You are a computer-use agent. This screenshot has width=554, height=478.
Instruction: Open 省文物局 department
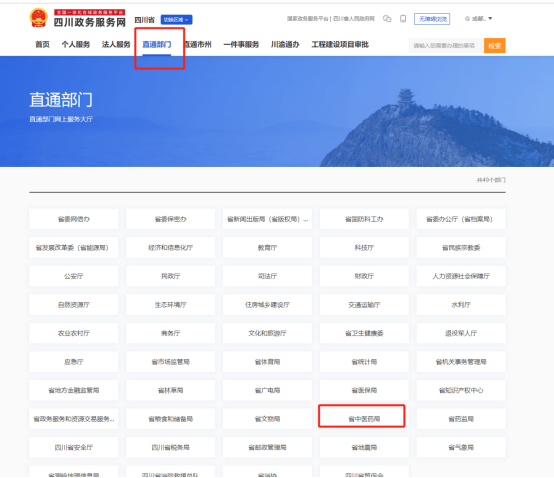(x=267, y=419)
